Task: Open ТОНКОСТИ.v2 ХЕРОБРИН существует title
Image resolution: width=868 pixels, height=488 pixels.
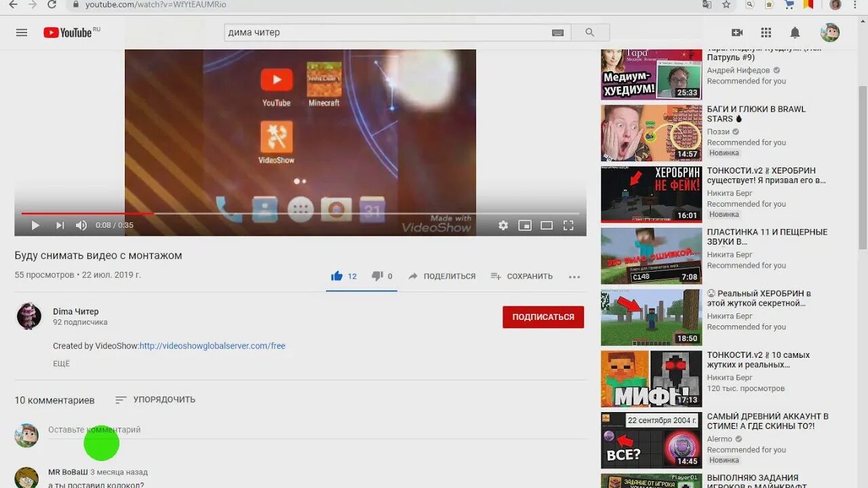Action: pyautogui.click(x=766, y=176)
